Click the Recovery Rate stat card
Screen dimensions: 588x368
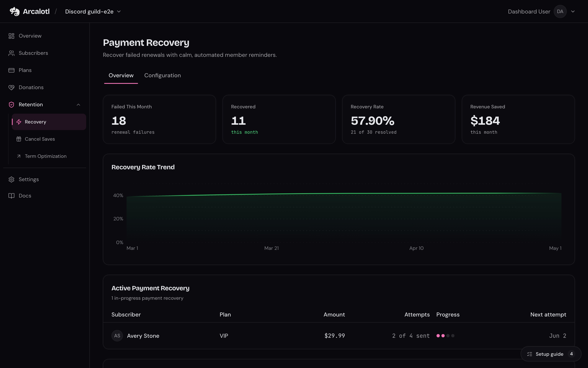399,119
